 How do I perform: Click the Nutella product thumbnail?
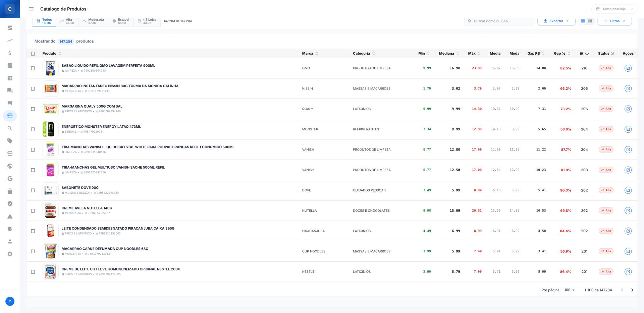[x=50, y=211]
